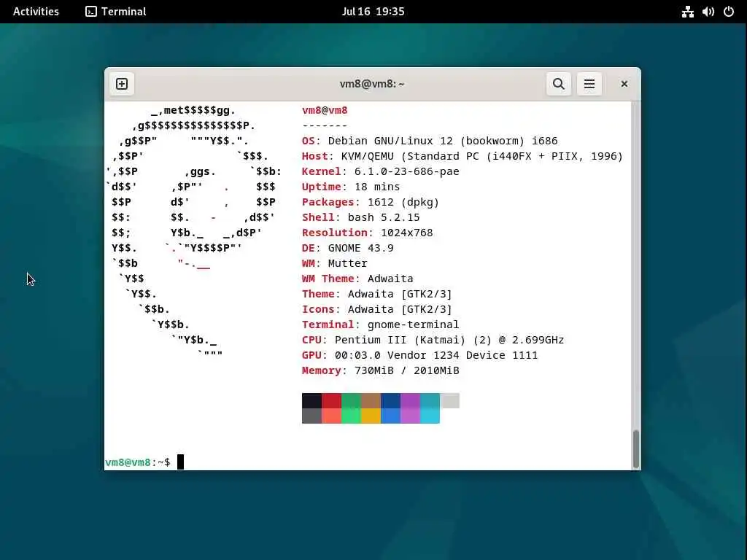Screen dimensions: 747x560
Task: Open the terminal hamburger menu
Action: [589, 84]
